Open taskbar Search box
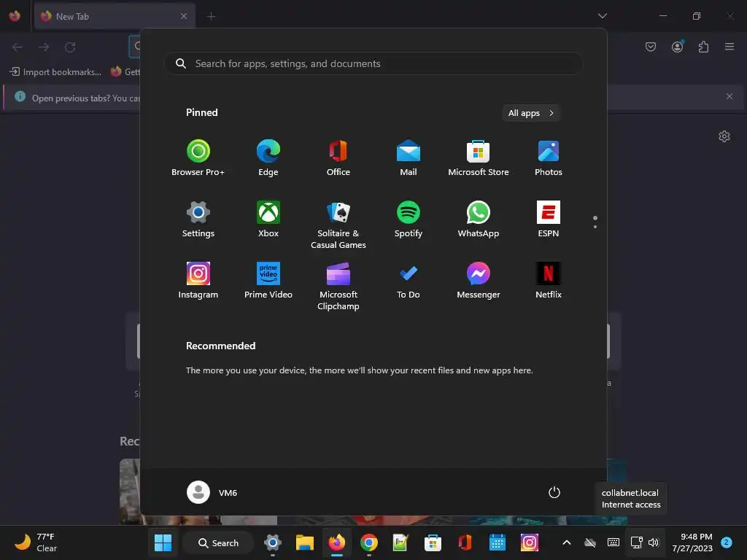This screenshot has width=747, height=560. pyautogui.click(x=218, y=542)
